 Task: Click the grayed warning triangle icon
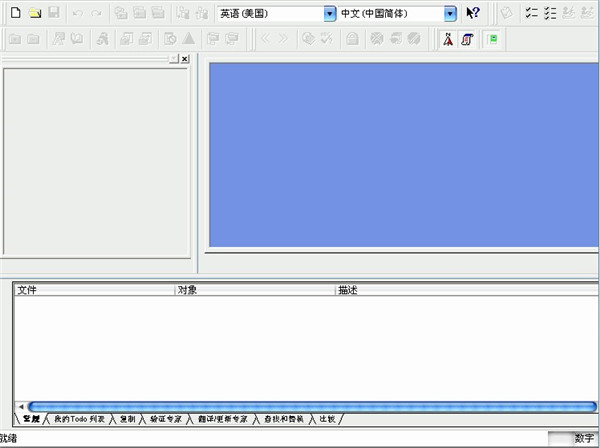coord(189,39)
